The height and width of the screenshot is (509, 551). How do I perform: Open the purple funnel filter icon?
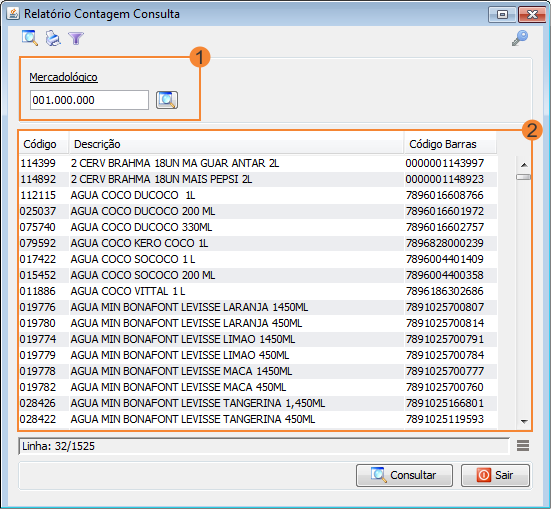click(x=76, y=38)
